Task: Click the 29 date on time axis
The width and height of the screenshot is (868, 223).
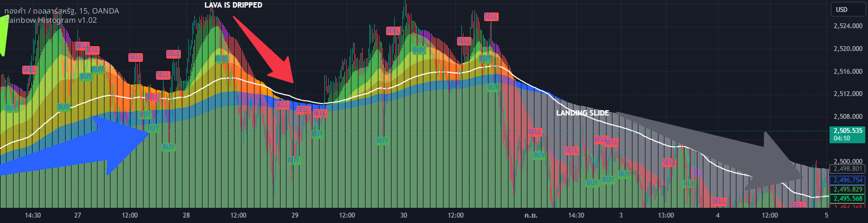Action: click(x=295, y=215)
